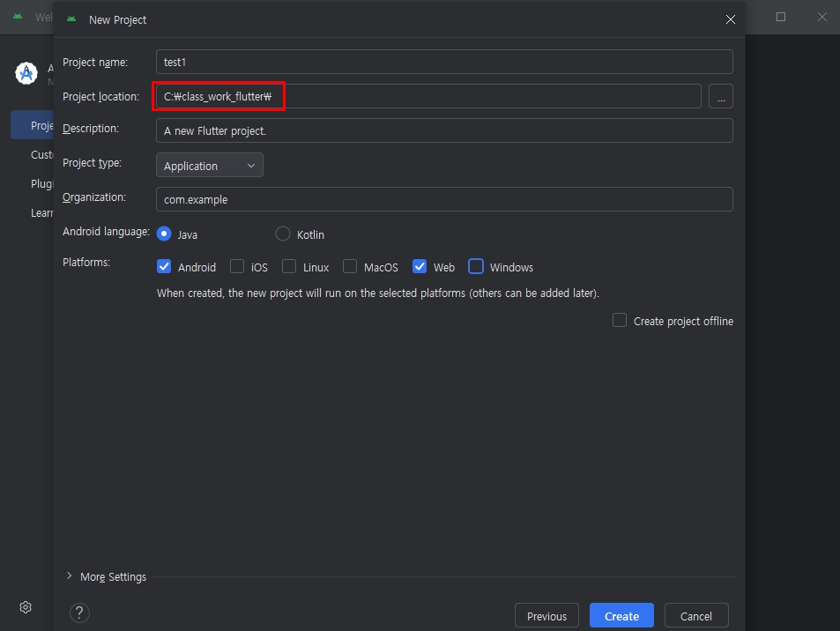This screenshot has width=840, height=631.
Task: Uncheck the Android platform checkbox
Action: (164, 267)
